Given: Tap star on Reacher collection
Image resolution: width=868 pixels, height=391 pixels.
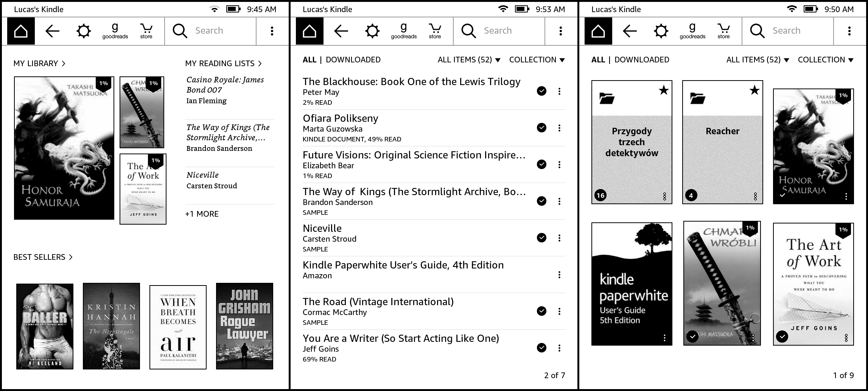Looking at the screenshot, I should pyautogui.click(x=754, y=90).
